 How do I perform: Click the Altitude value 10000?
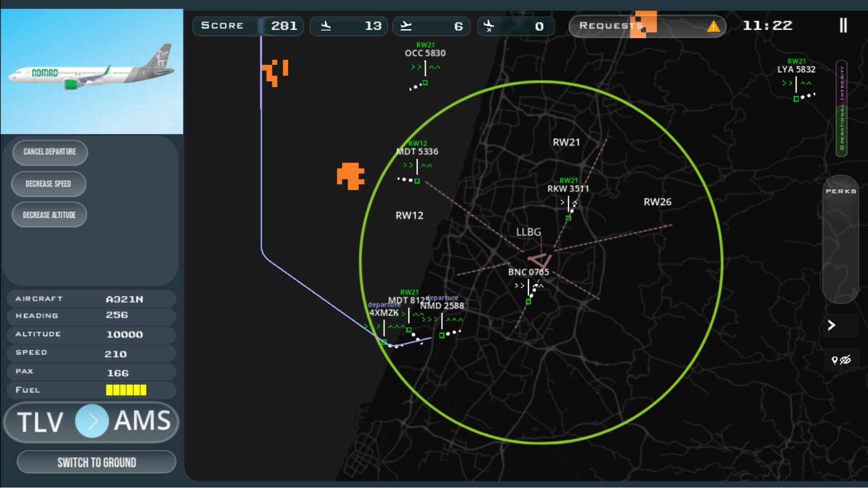coord(124,335)
